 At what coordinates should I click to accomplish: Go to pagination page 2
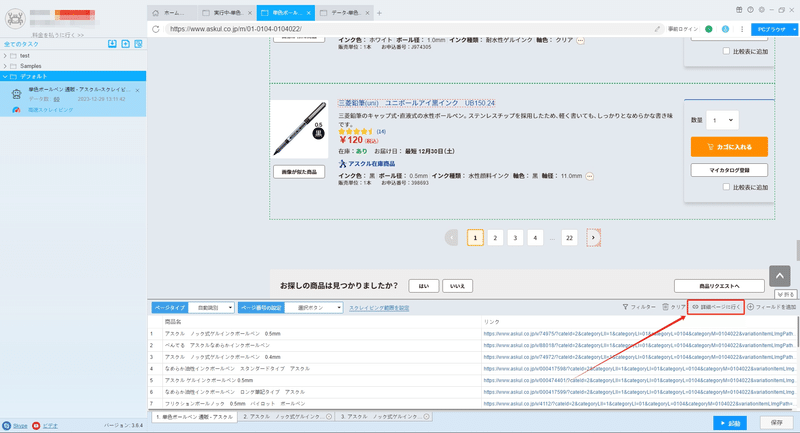[495, 238]
